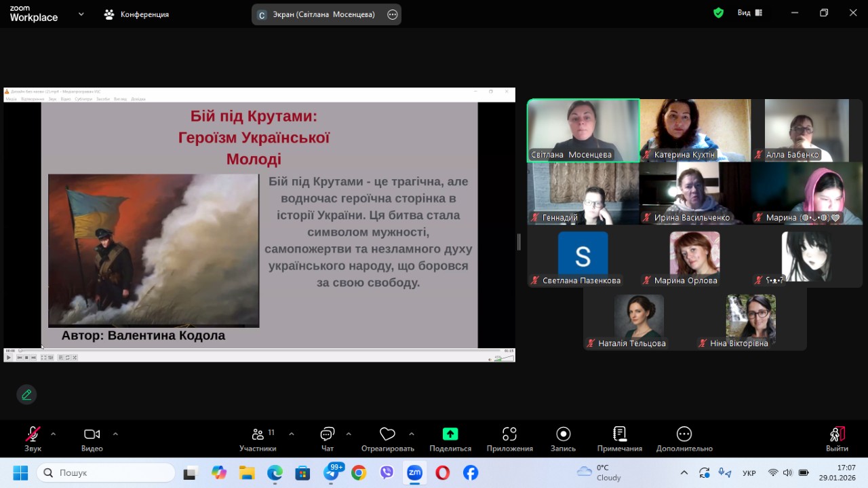868x488 pixels.
Task: Select the Конференция tab
Action: (x=136, y=14)
